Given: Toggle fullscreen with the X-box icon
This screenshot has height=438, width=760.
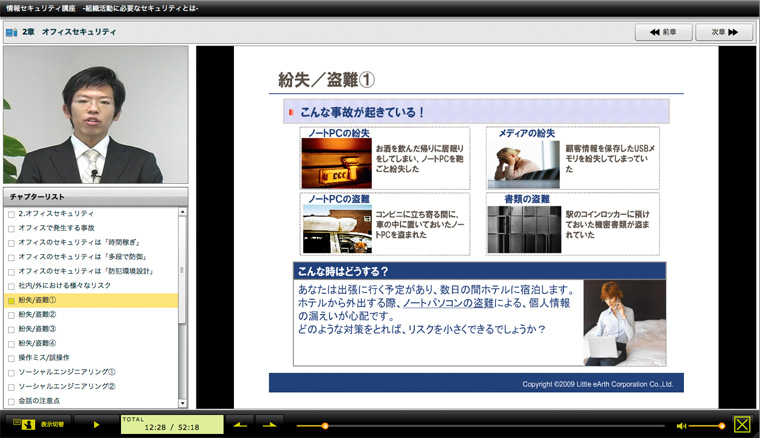Looking at the screenshot, I should click(x=742, y=425).
